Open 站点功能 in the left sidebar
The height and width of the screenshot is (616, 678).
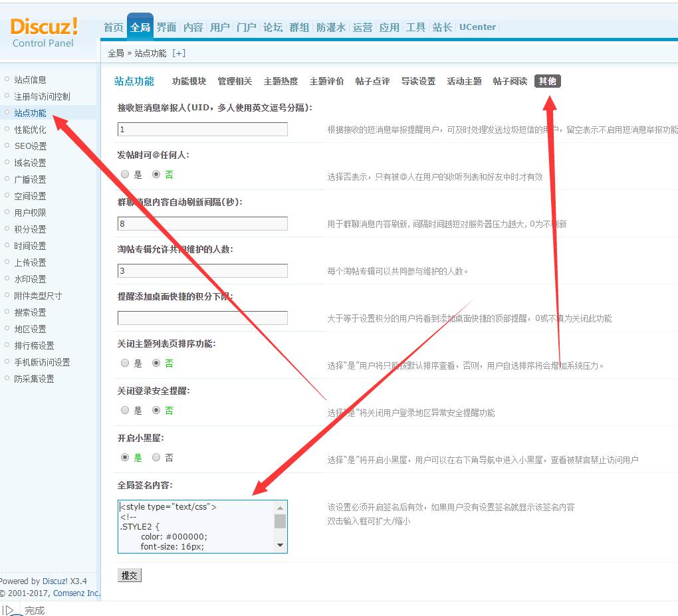(x=31, y=113)
